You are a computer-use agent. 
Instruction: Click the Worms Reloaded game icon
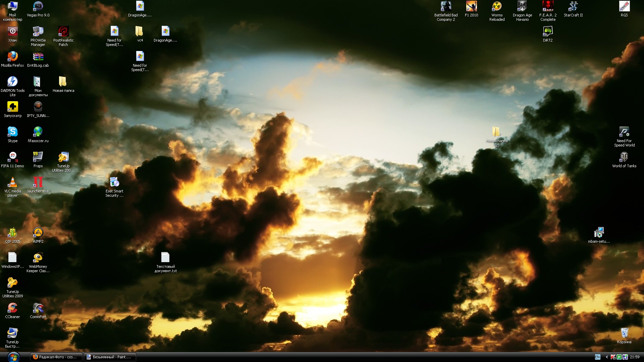497,7
